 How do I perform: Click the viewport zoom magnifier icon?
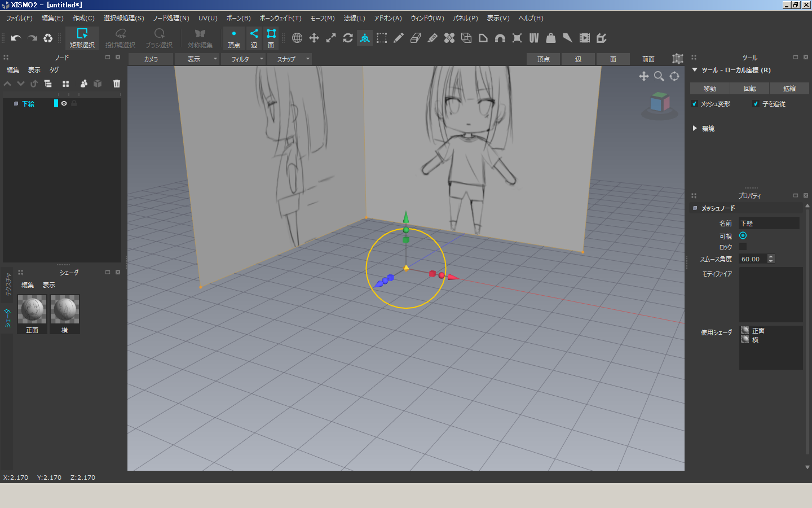click(x=659, y=76)
